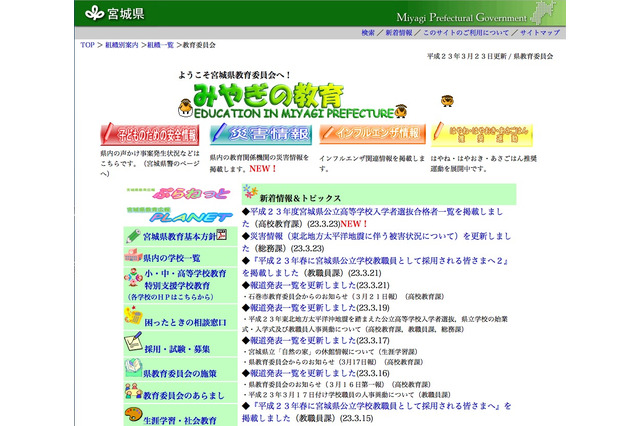Screen dimensions: 640x426
Task: Open 新着情報 link in top bar
Action: [399, 33]
